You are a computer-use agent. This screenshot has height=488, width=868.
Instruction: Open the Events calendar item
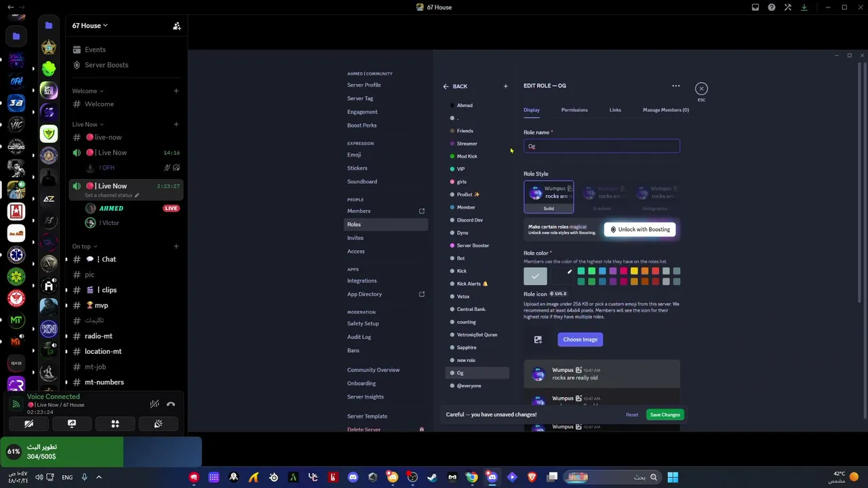(x=88, y=49)
